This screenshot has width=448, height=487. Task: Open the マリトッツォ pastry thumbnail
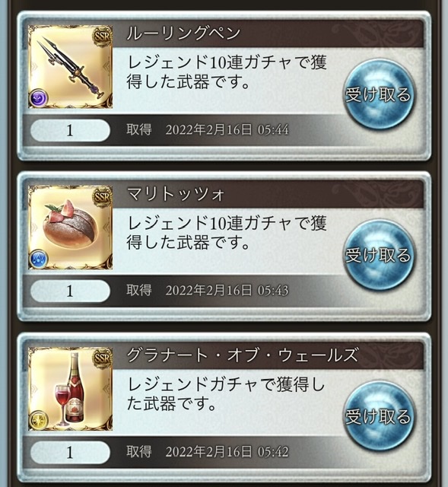(71, 228)
